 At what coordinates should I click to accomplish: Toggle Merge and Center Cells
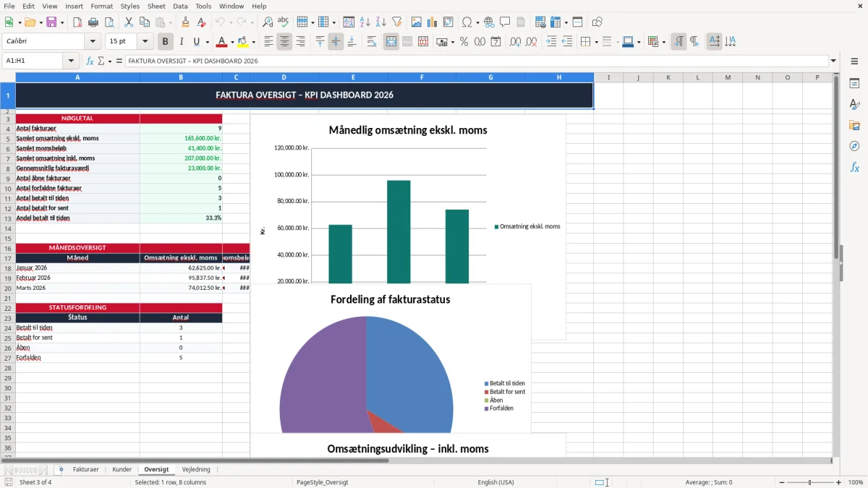[391, 42]
